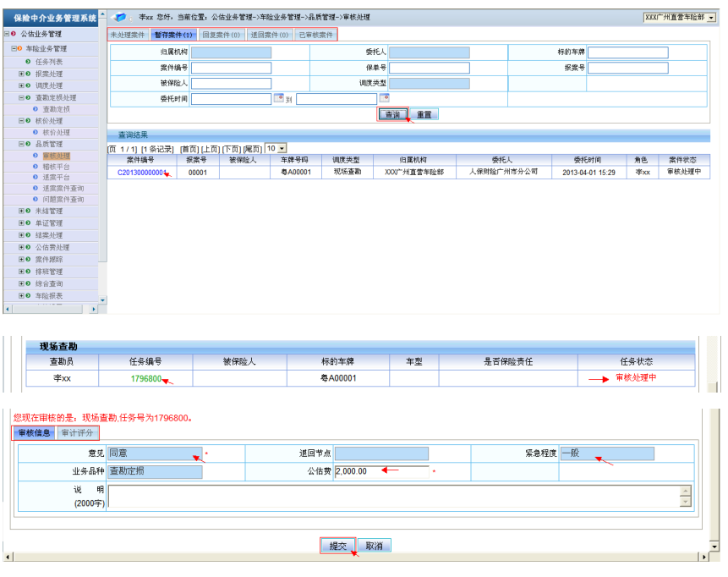Focus the 案件编号 input field

click(x=231, y=69)
